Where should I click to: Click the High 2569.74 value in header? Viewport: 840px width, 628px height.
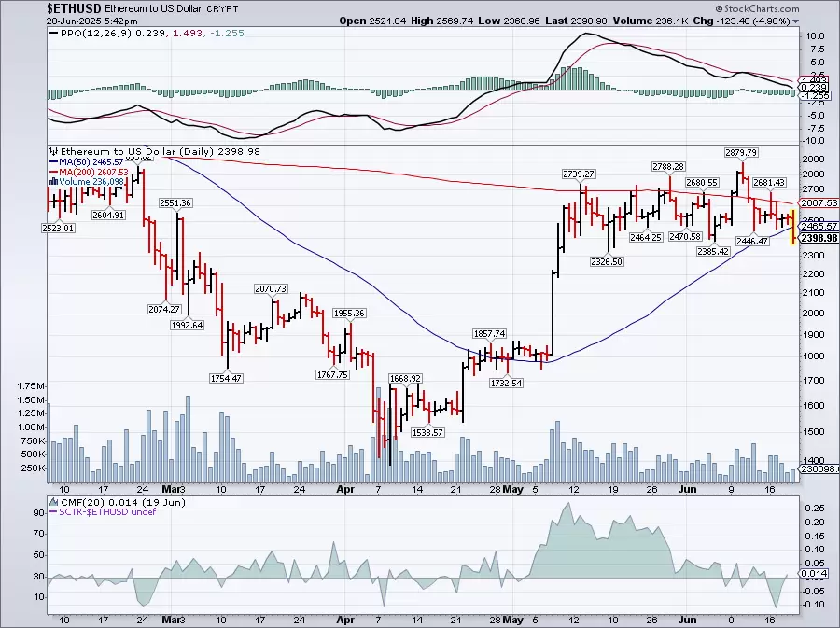coord(442,21)
